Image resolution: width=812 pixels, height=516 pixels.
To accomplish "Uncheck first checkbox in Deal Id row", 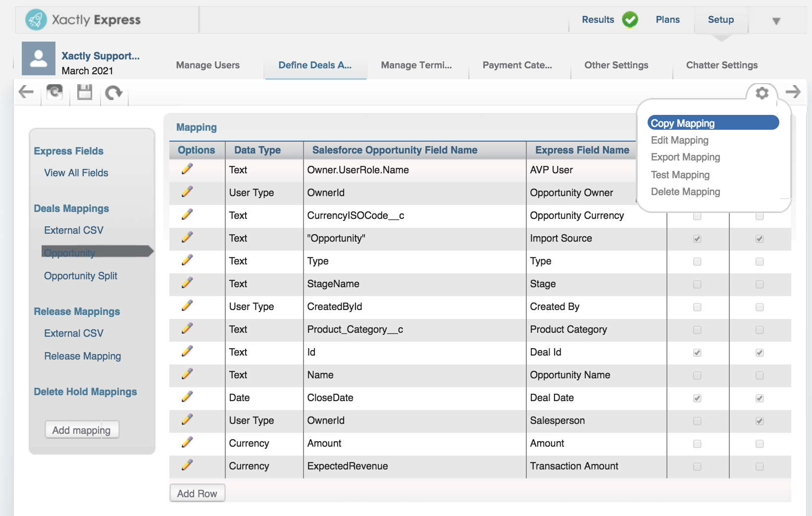I will coord(697,353).
